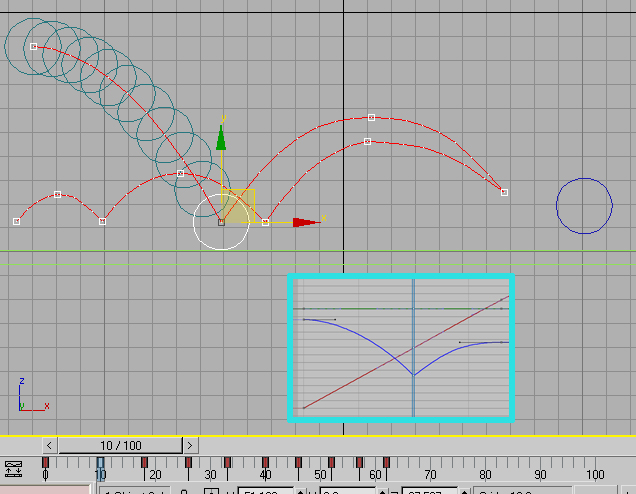Select the yellow XY plane handle of gizmo

click(238, 206)
